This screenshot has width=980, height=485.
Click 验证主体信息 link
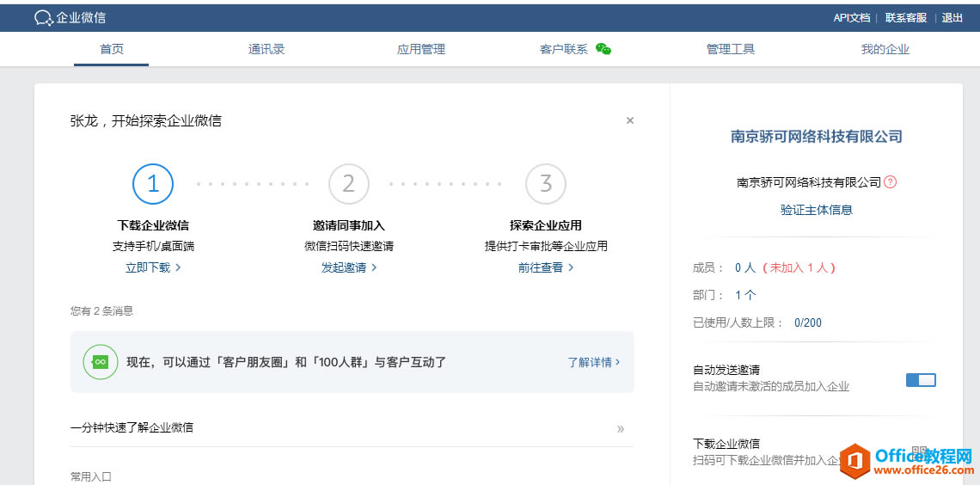(x=817, y=209)
